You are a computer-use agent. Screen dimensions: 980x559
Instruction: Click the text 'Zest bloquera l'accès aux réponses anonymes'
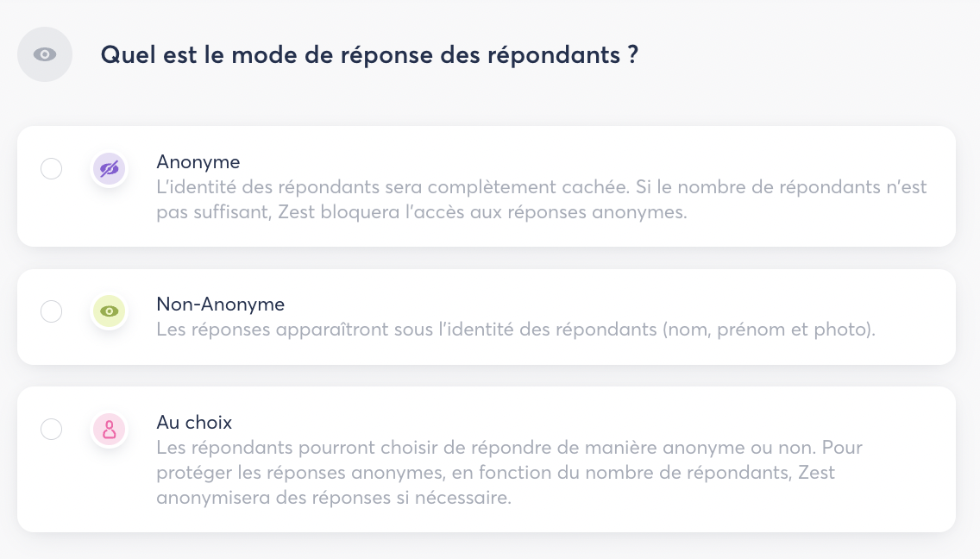pyautogui.click(x=483, y=212)
